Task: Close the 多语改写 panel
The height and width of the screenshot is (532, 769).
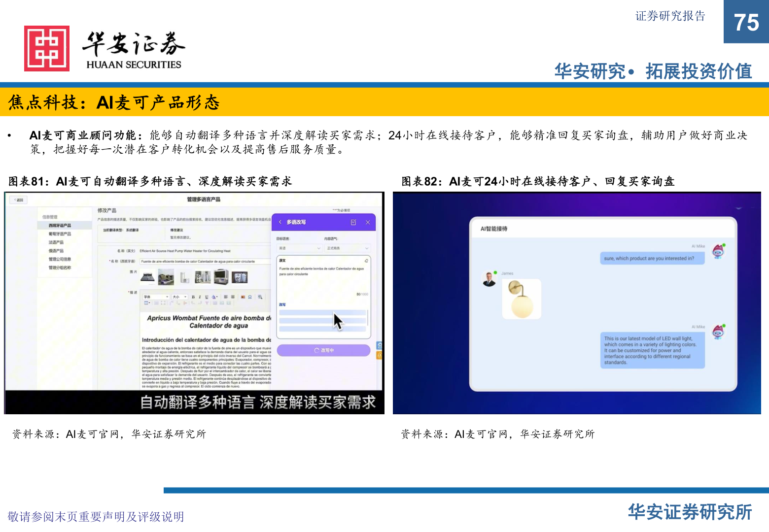Action: click(x=368, y=222)
